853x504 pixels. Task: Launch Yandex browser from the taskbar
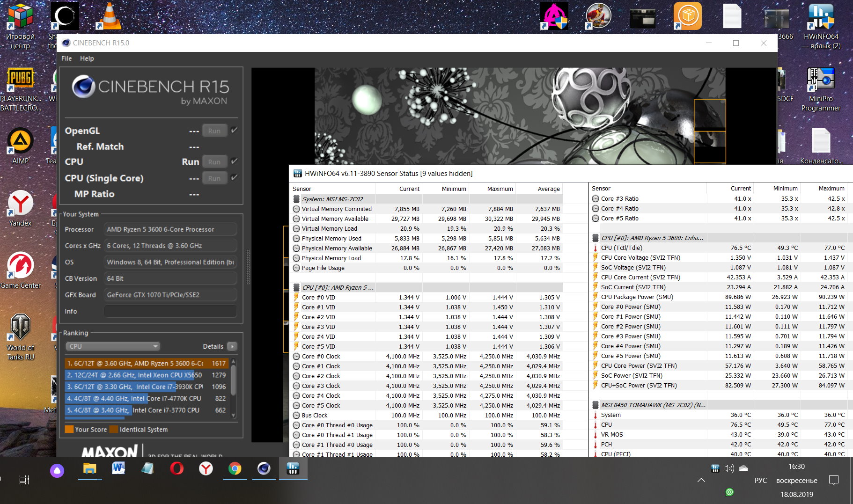[206, 468]
